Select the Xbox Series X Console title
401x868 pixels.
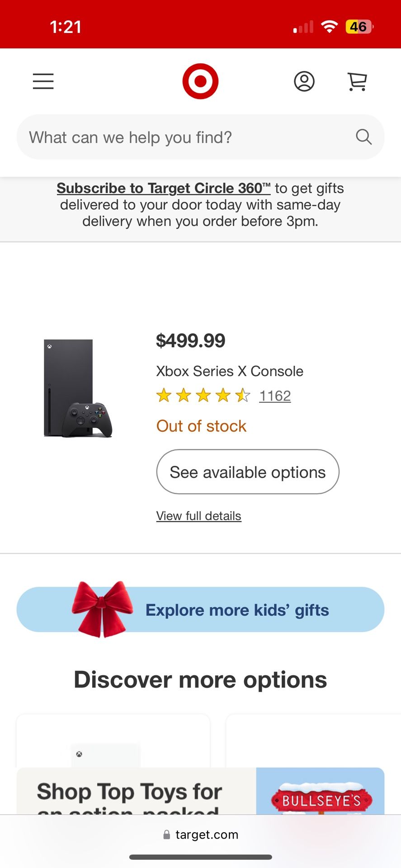click(230, 371)
